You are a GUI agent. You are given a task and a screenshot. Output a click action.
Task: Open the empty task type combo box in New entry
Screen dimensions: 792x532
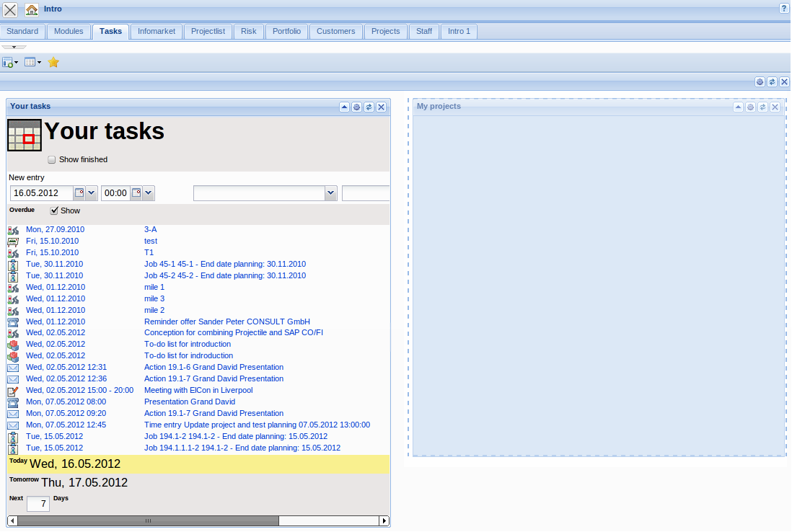pos(330,192)
